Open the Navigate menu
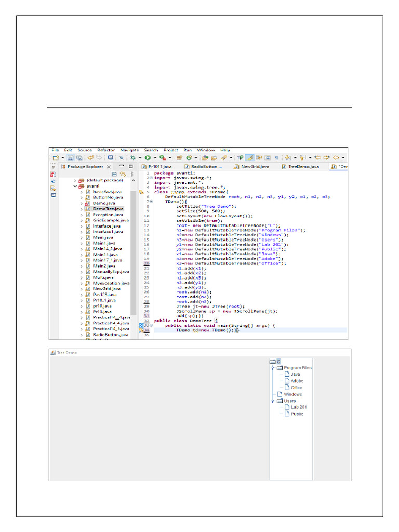 pyautogui.click(x=129, y=150)
